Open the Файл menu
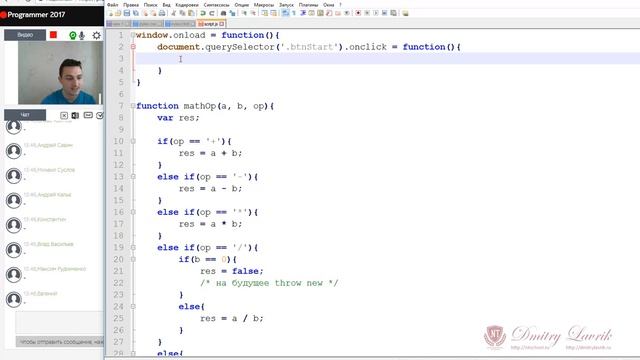Viewport: 640px width, 360px height. pyautogui.click(x=113, y=5)
